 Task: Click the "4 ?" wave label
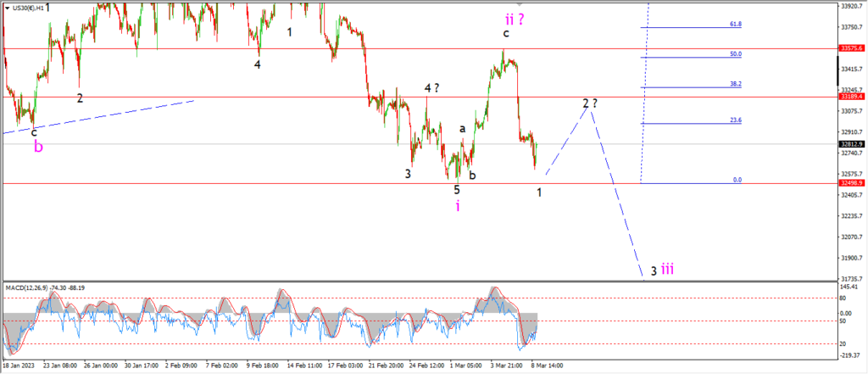click(x=431, y=87)
